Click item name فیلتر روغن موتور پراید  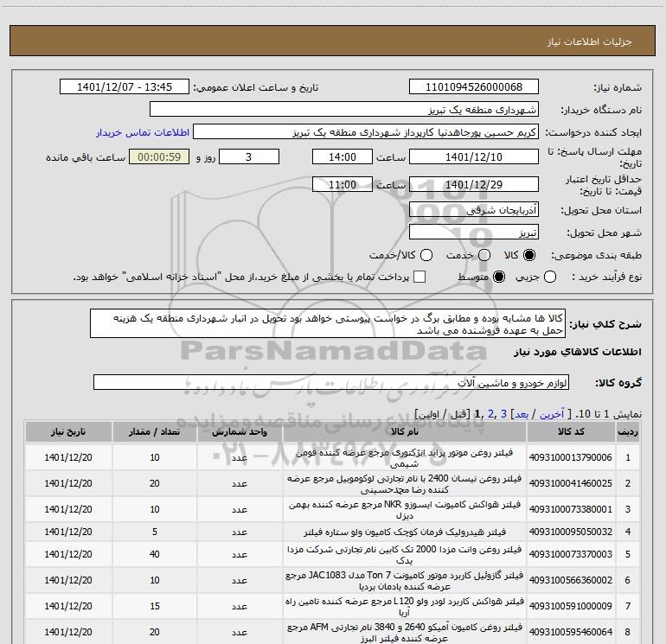405,457
